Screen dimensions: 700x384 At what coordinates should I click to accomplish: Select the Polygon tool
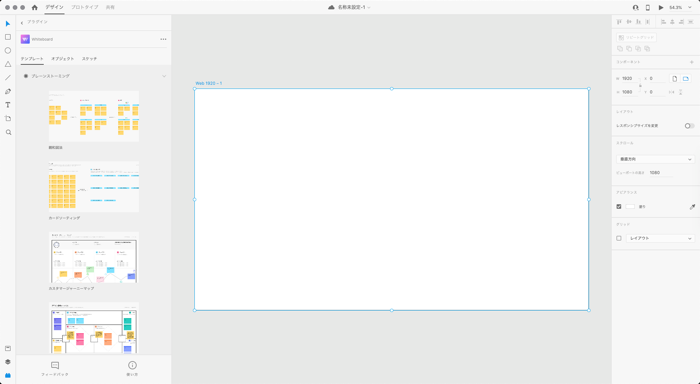point(8,64)
